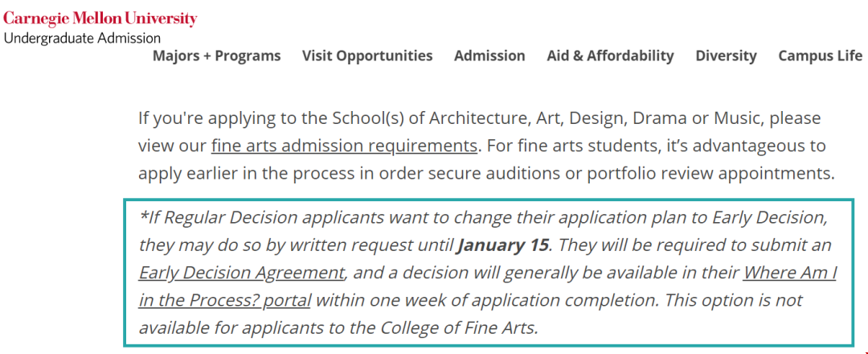868x354 pixels.
Task: Expand the Aid & Affordability menu
Action: click(x=610, y=56)
